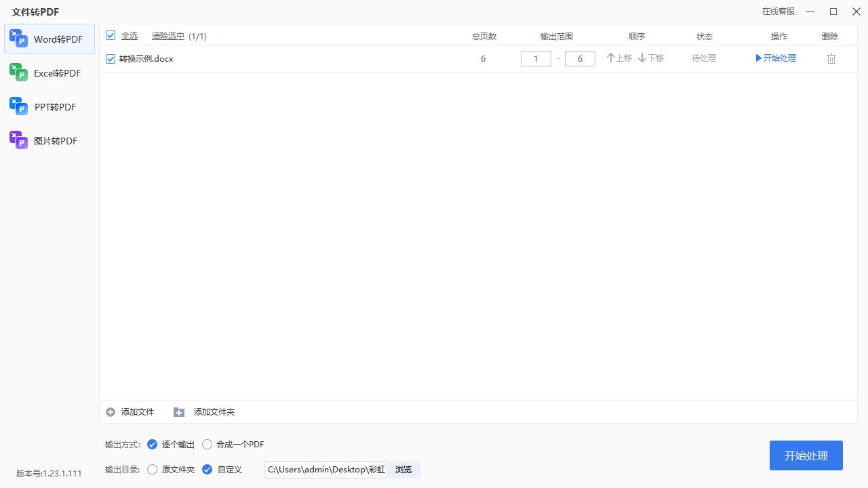Toggle the 全选 select-all checkbox
868x488 pixels.
pos(111,35)
